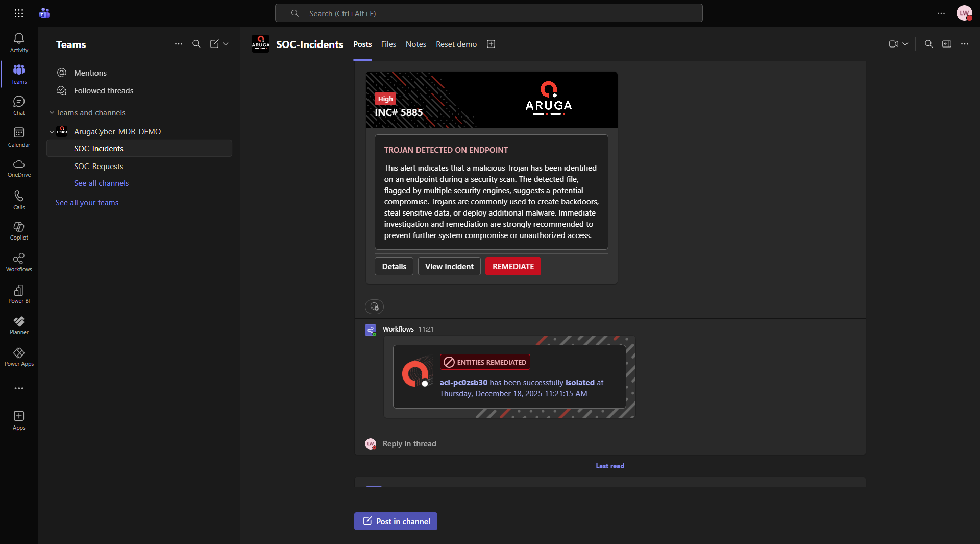Click the Microsoft Teams logo icon

coord(44,13)
